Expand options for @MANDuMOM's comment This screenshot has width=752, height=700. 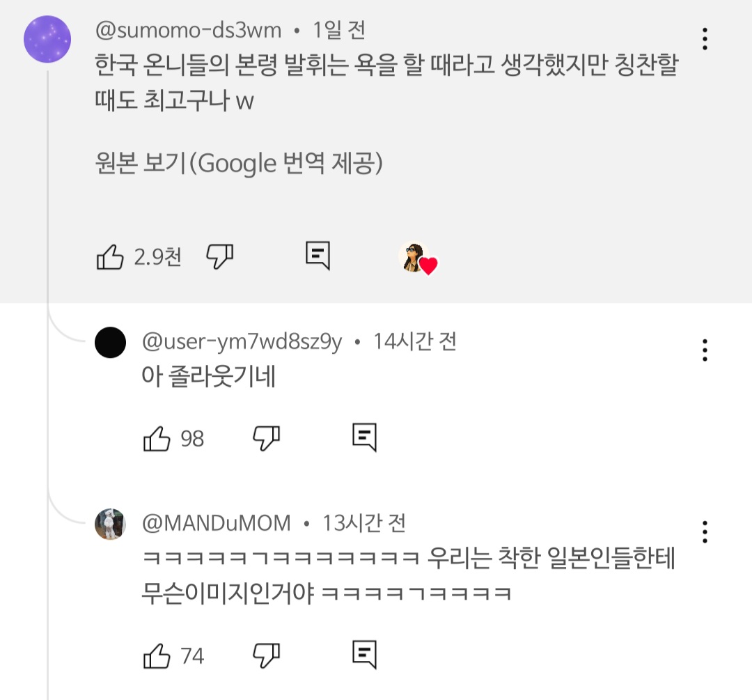705,533
